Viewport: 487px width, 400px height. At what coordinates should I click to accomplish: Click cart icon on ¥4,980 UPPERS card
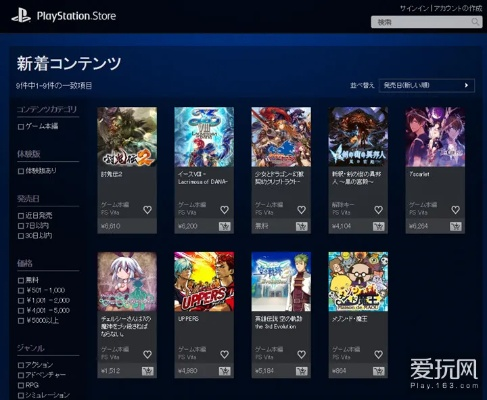[224, 371]
